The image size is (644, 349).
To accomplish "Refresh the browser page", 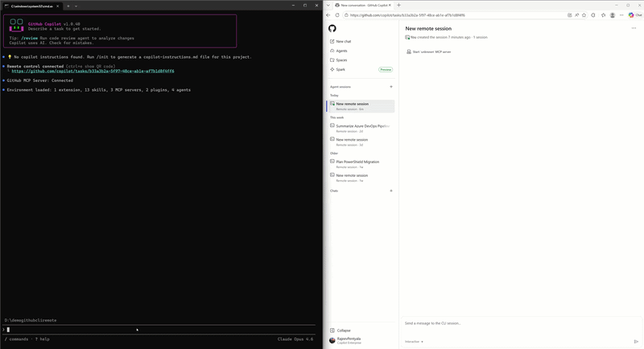I will 337,15.
